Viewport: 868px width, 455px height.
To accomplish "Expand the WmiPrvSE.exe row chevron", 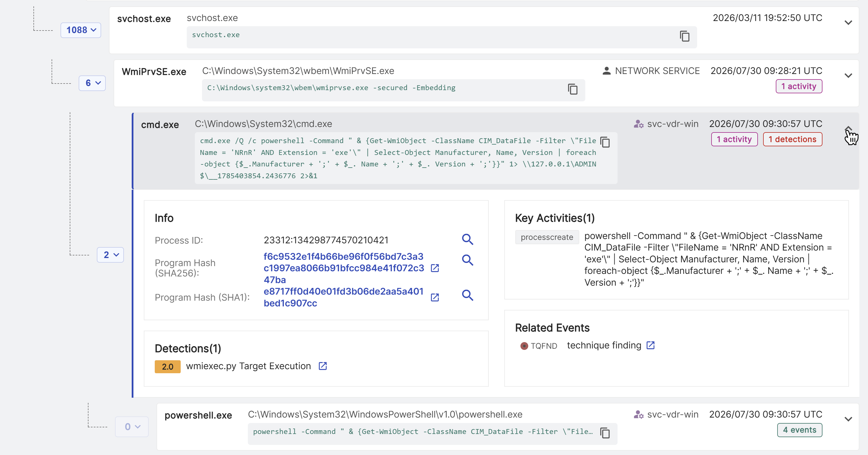I will click(x=848, y=75).
